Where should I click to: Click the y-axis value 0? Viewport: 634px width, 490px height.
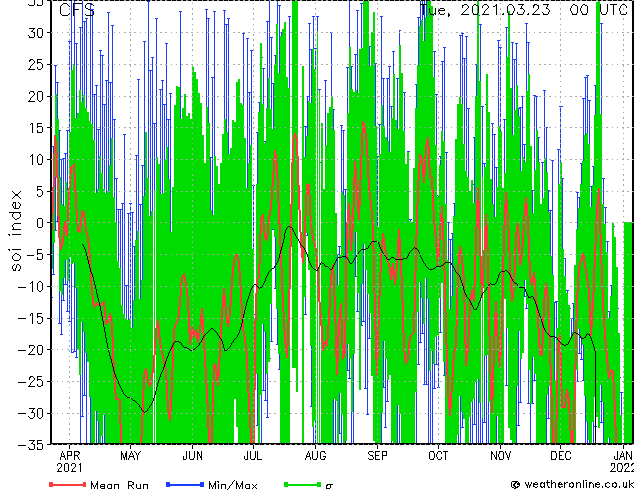click(x=39, y=223)
